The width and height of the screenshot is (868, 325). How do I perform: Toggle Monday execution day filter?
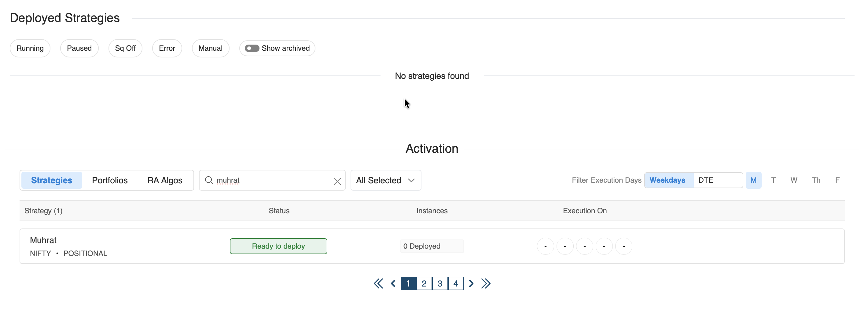753,180
